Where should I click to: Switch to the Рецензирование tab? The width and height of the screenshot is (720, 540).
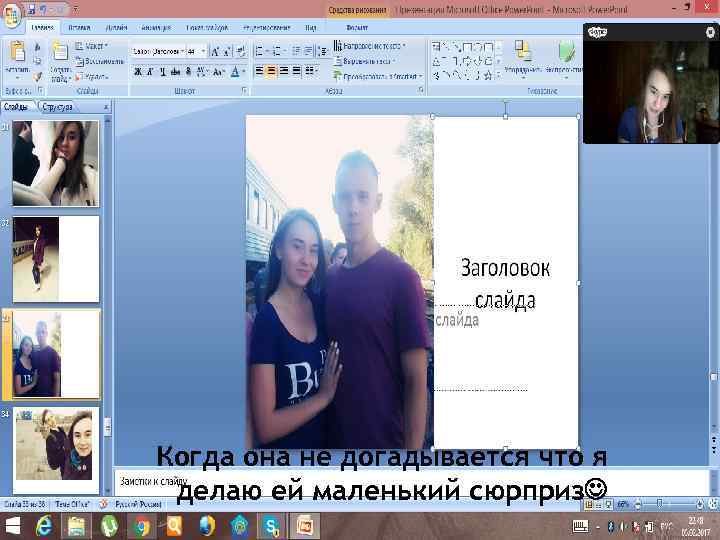pos(267,28)
